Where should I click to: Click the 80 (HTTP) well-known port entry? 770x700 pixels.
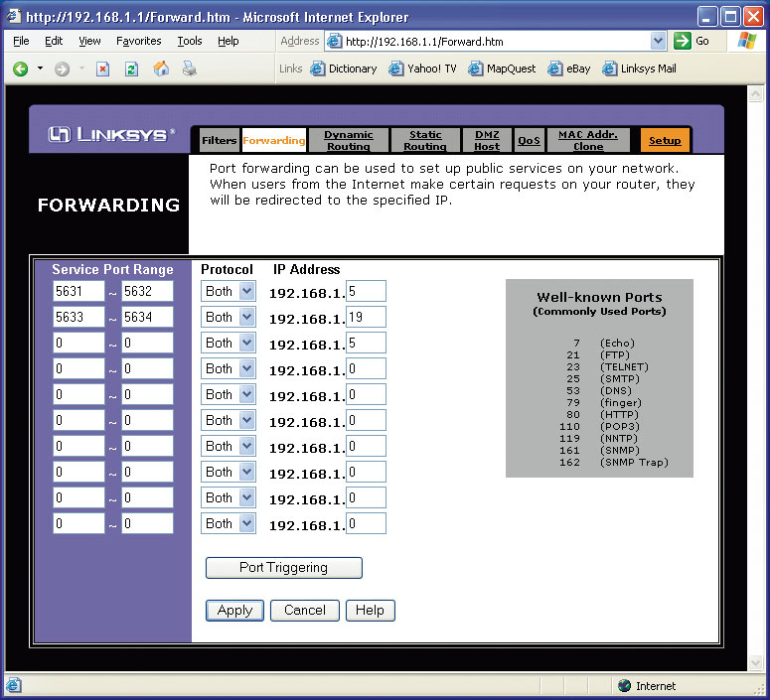click(x=602, y=414)
